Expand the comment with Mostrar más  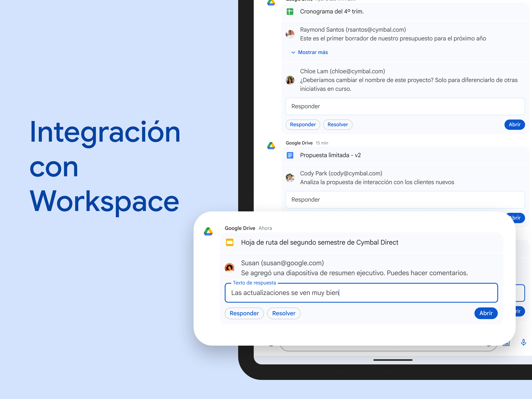(310, 52)
